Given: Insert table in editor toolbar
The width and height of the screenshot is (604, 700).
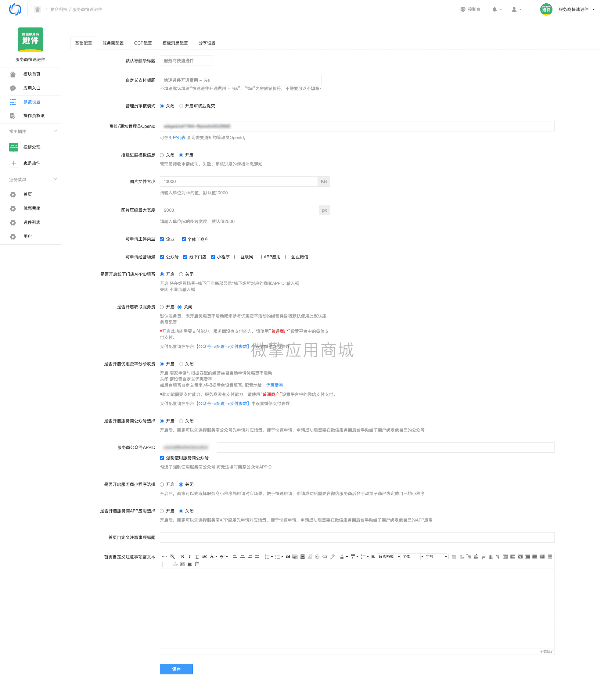Looking at the screenshot, I should tap(454, 557).
